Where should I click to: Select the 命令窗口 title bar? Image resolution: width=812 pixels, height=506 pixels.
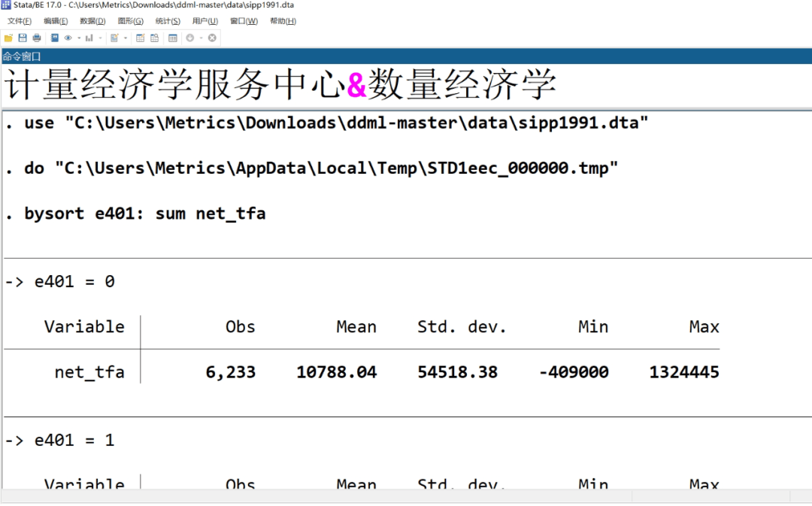pos(20,55)
